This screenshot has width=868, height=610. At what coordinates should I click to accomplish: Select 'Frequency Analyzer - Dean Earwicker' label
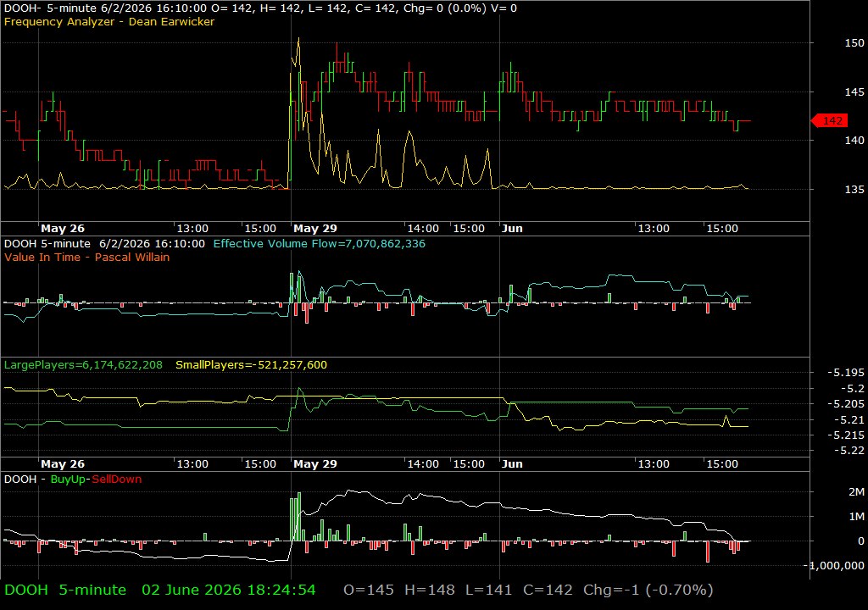[x=109, y=21]
